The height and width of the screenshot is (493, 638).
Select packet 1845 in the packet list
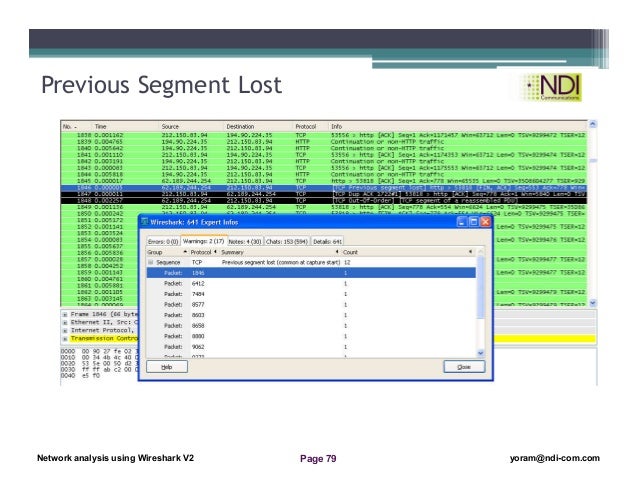click(x=324, y=181)
